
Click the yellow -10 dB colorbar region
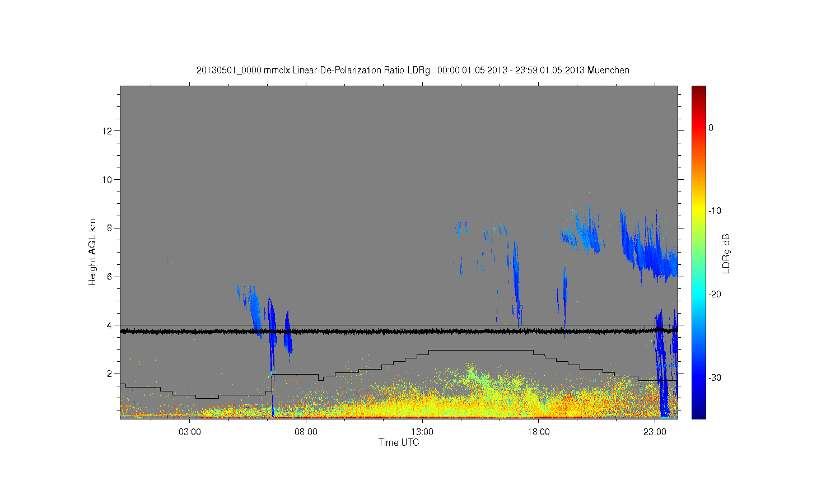point(698,211)
